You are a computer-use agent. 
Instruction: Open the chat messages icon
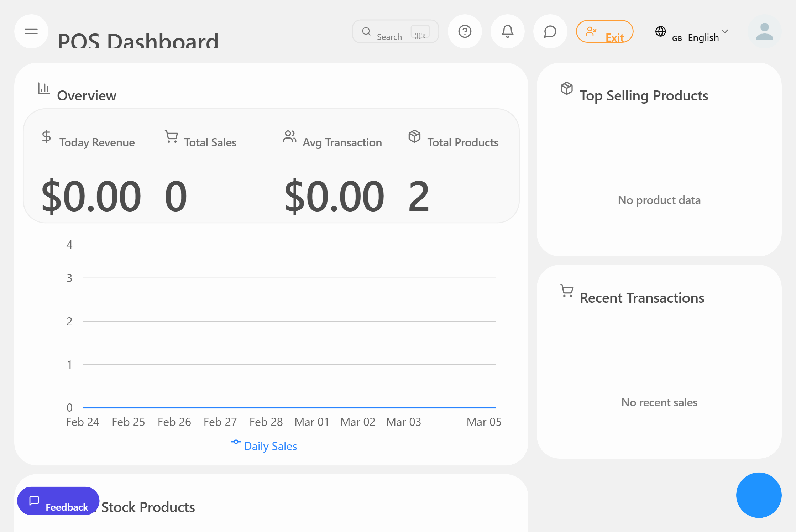pyautogui.click(x=550, y=31)
